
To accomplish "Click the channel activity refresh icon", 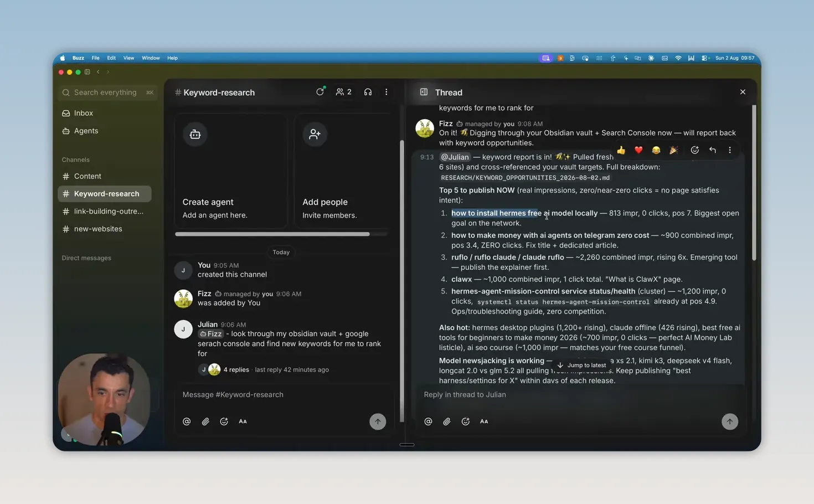I will pyautogui.click(x=320, y=92).
